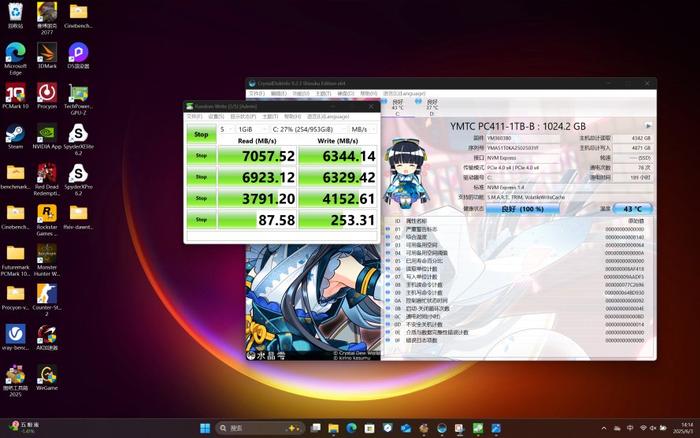Click the NVM Express 1.4 standard field
Image resolution: width=700 pixels, height=438 pixels.
point(568,188)
